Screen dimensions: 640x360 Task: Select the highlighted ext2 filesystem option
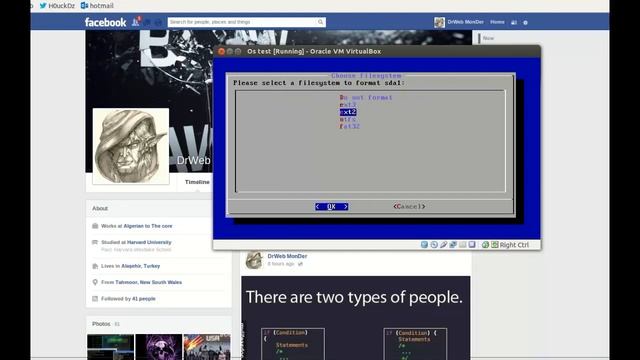click(x=348, y=112)
